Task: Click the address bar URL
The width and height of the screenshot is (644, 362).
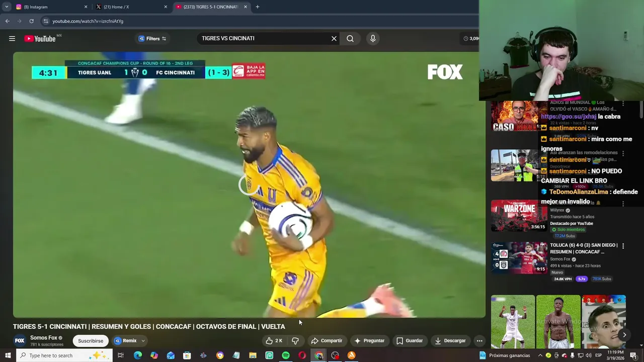Action: click(88, 21)
